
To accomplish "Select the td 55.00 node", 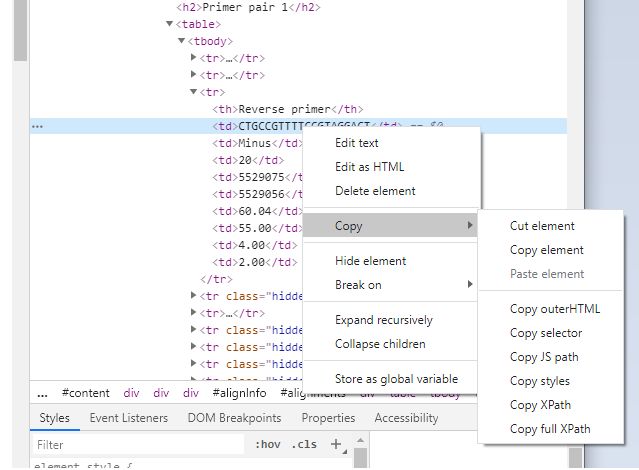I will click(x=258, y=228).
